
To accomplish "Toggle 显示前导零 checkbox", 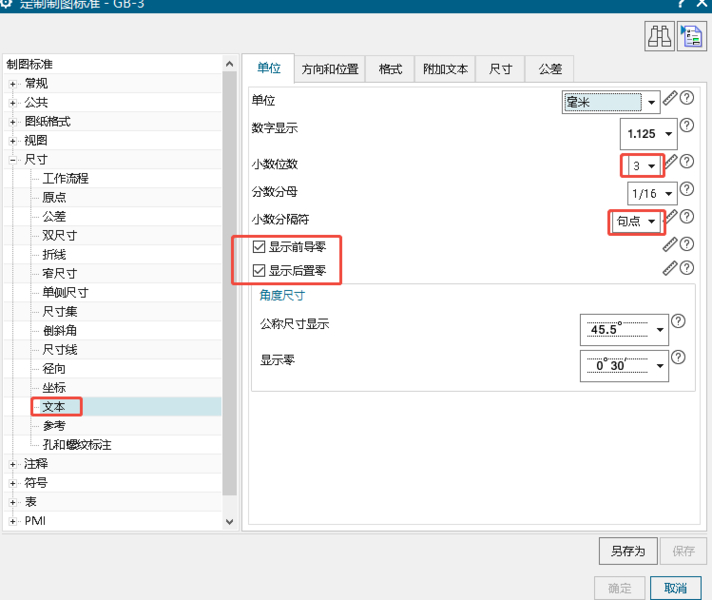I will pyautogui.click(x=259, y=247).
